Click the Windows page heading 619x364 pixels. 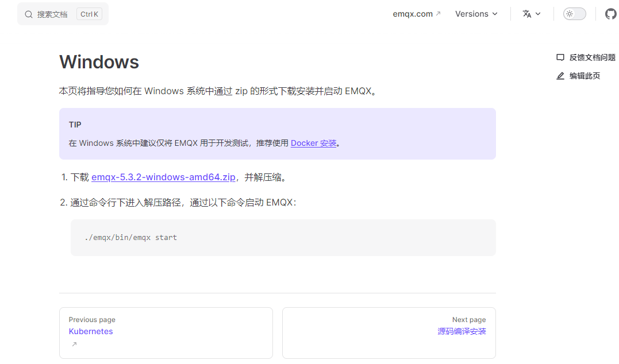click(x=99, y=62)
